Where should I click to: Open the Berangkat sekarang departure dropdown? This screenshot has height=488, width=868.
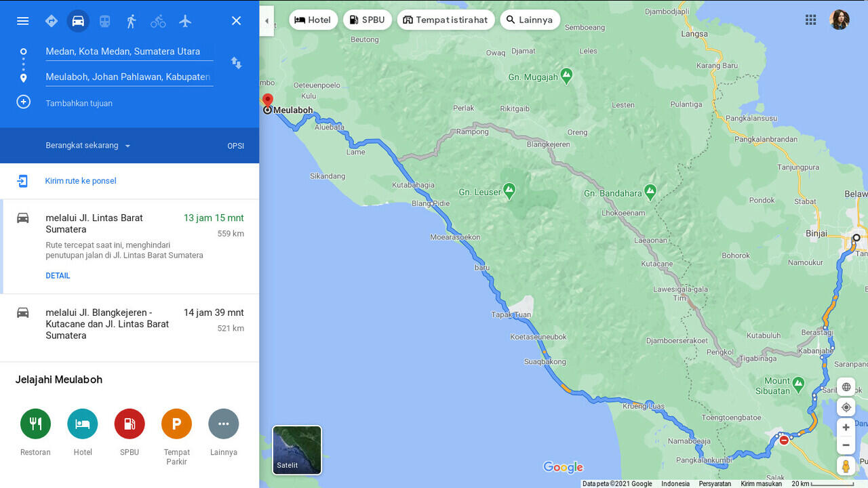88,145
